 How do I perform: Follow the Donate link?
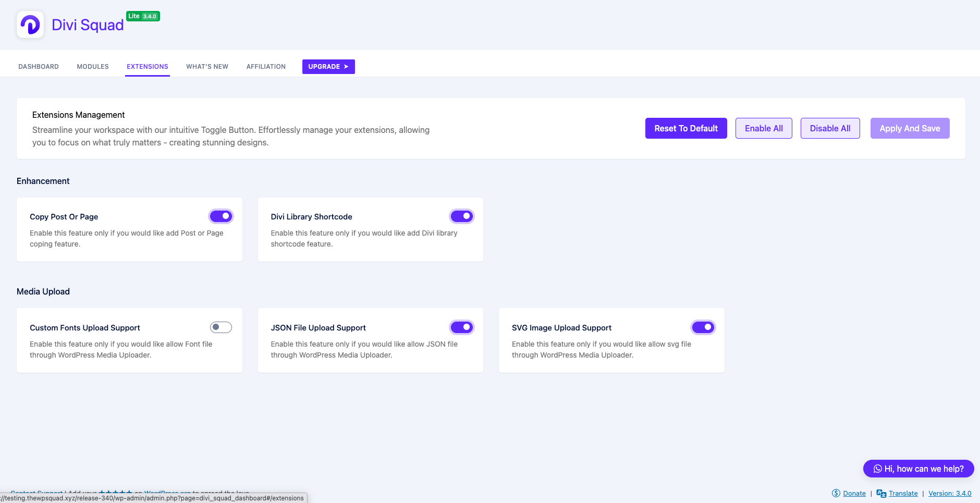click(x=854, y=493)
